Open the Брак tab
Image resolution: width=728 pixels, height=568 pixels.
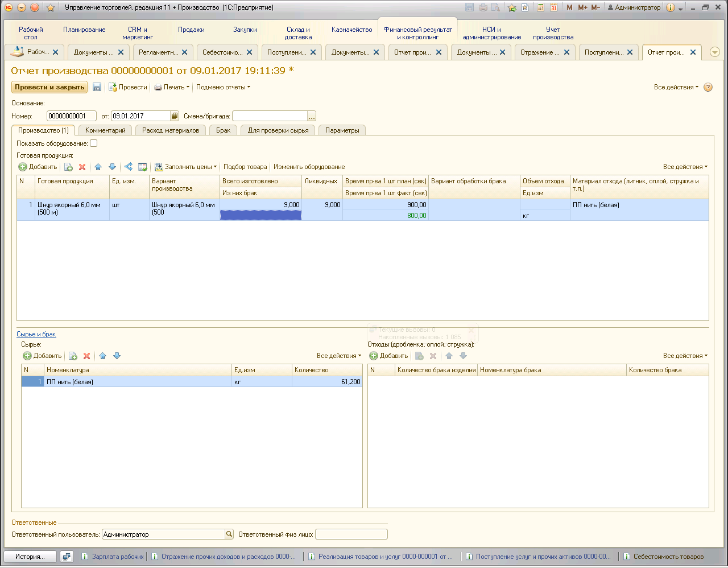coord(223,130)
